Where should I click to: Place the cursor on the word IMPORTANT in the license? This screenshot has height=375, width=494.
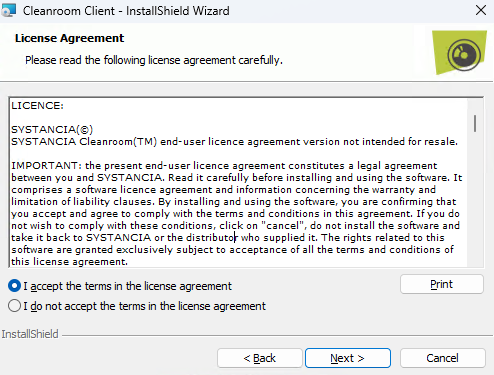(44, 166)
